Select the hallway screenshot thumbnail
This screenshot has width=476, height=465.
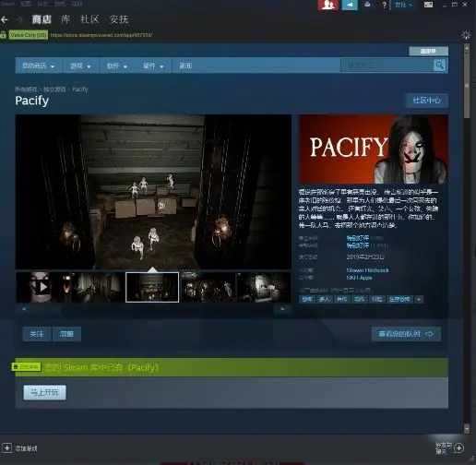[x=98, y=287]
